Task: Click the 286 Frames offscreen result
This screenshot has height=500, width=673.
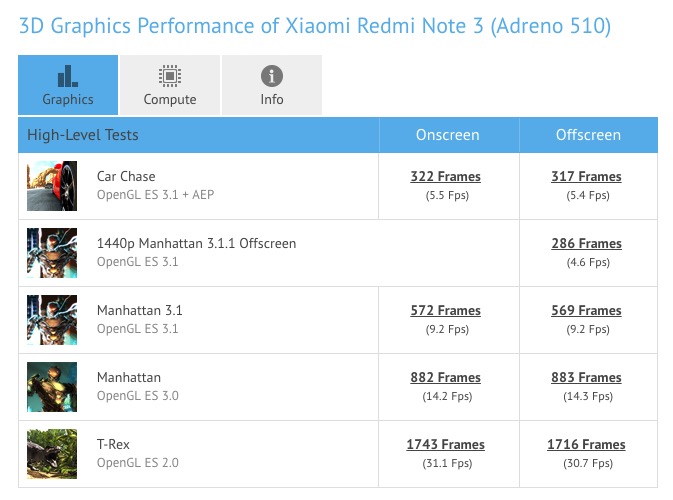Action: click(586, 244)
